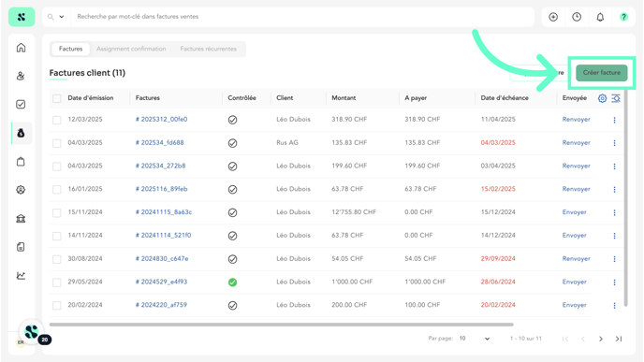Click the plus circle add icon
The image size is (644, 362).
553,17
